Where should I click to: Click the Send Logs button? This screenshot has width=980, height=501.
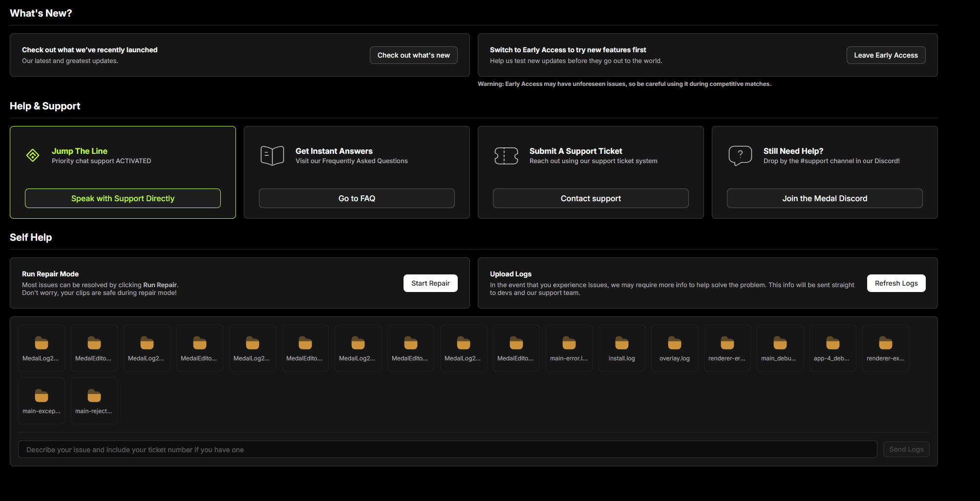pos(906,449)
